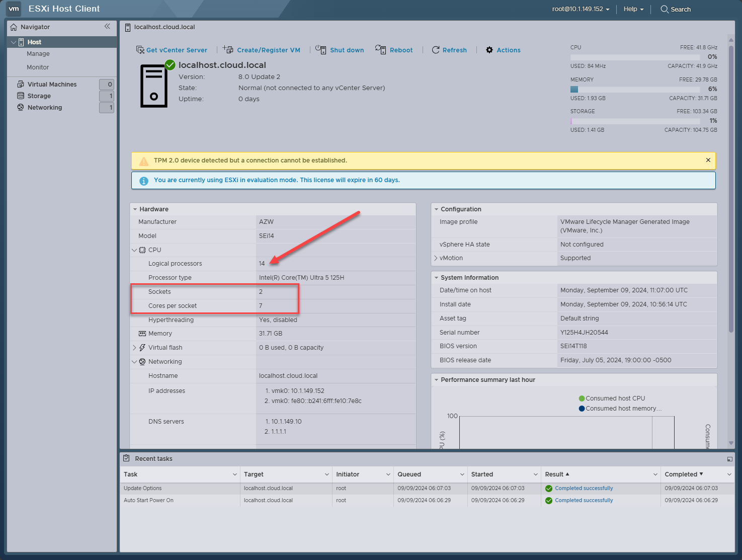Image resolution: width=742 pixels, height=560 pixels.
Task: Maximize the Recent tasks panel
Action: tap(729, 459)
